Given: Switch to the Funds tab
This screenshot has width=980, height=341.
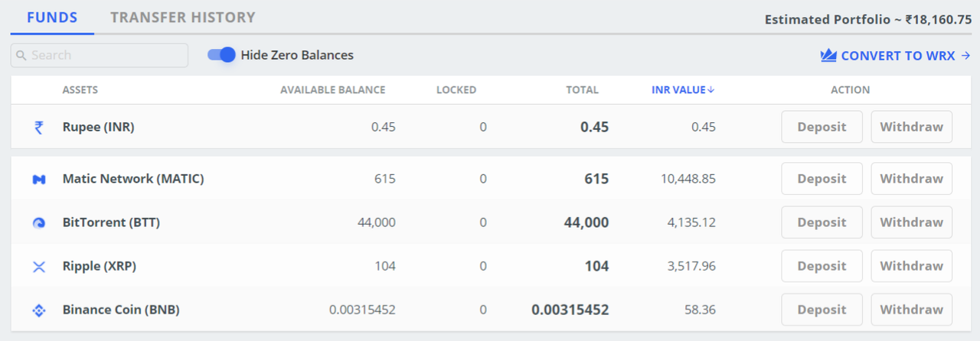Looking at the screenshot, I should (52, 17).
